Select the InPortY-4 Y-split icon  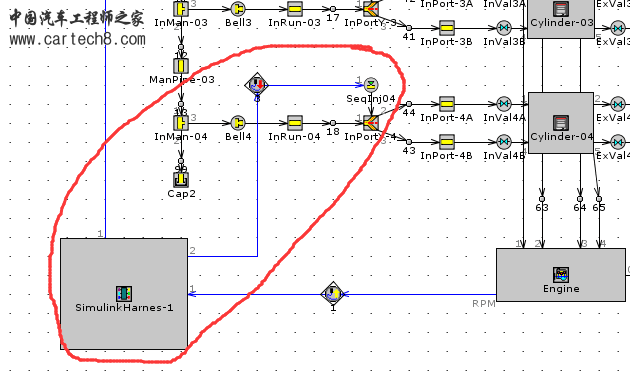pos(371,123)
